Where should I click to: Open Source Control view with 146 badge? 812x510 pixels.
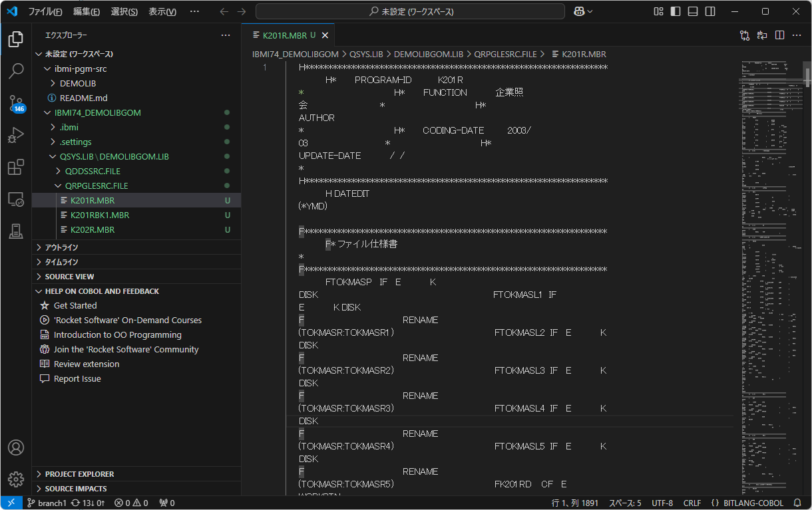click(x=16, y=103)
